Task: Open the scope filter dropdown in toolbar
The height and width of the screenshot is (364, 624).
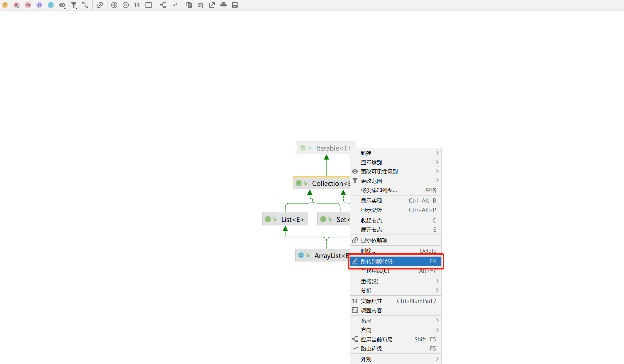Action: [74, 5]
